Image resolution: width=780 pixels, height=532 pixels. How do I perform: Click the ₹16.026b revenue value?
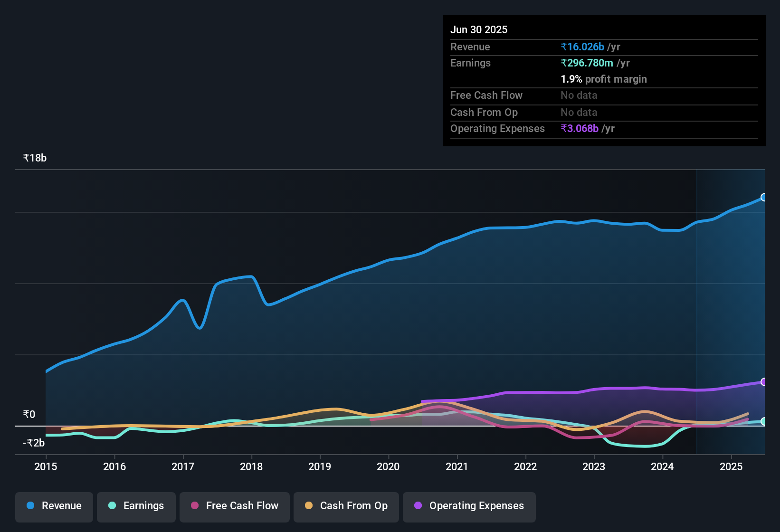tap(583, 47)
